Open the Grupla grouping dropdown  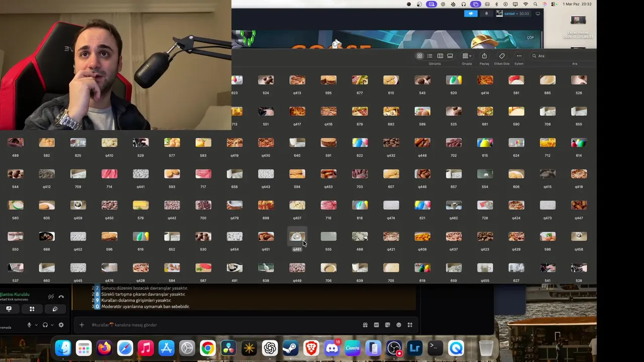[467, 56]
